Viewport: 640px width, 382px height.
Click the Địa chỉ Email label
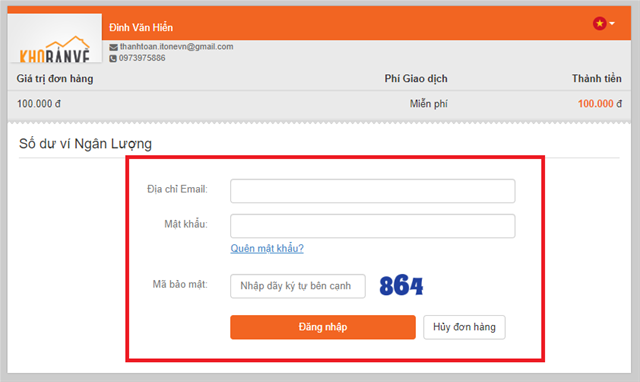click(177, 189)
